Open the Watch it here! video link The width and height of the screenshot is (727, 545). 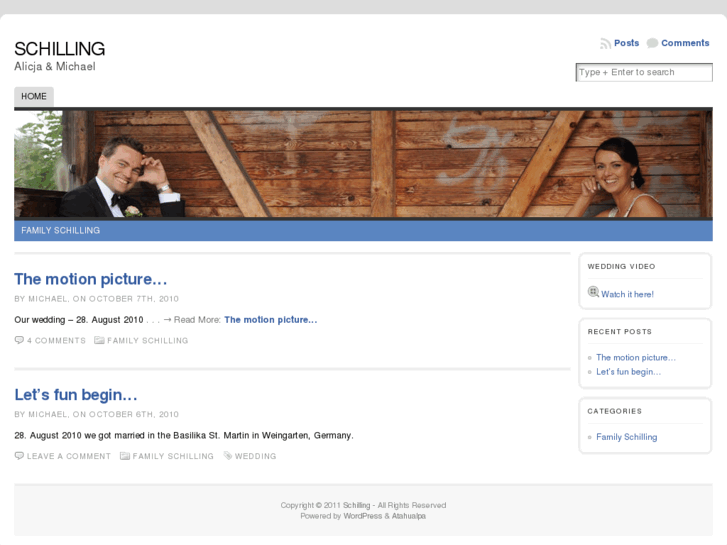pyautogui.click(x=627, y=294)
